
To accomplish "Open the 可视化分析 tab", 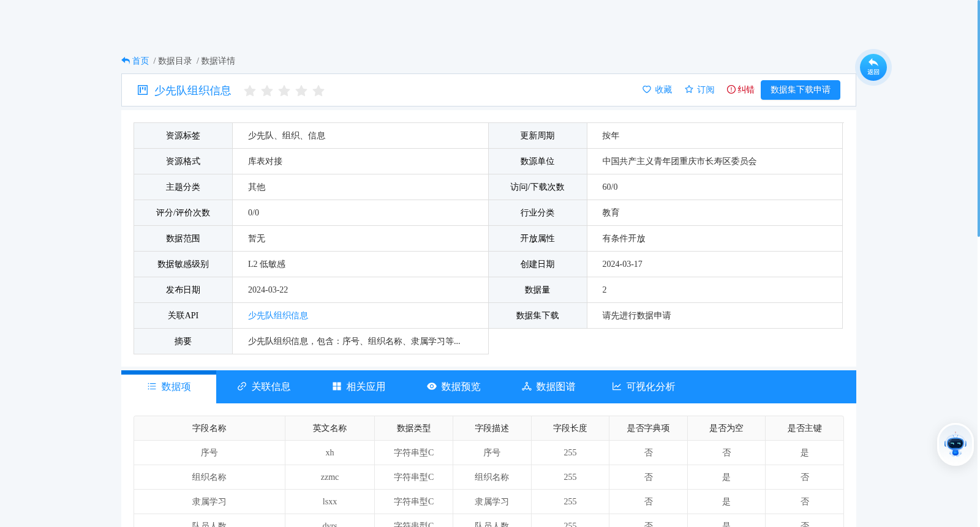I will point(644,387).
